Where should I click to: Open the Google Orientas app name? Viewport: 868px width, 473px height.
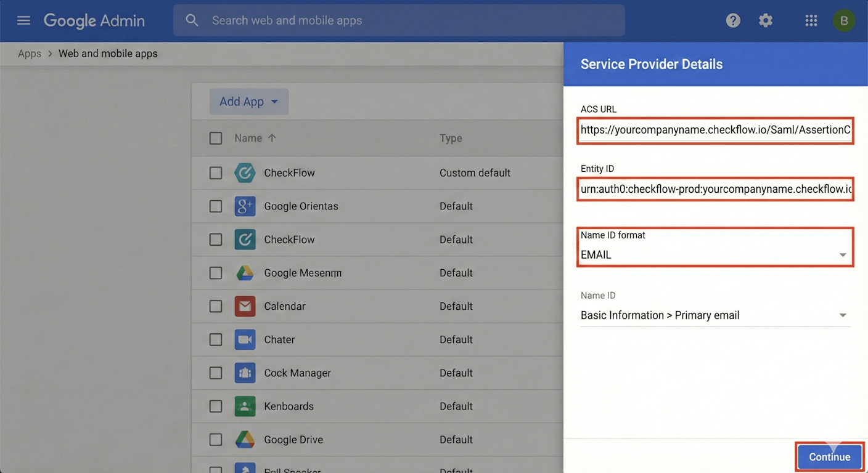301,206
